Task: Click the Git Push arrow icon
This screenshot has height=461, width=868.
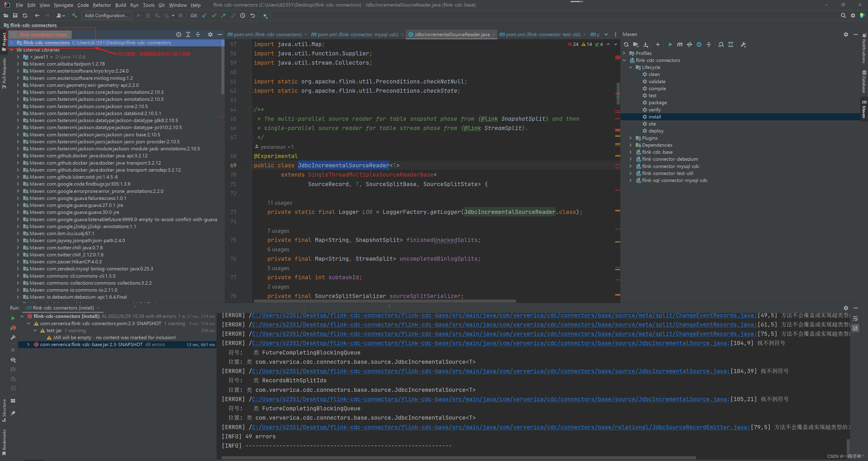Action: pyautogui.click(x=223, y=16)
